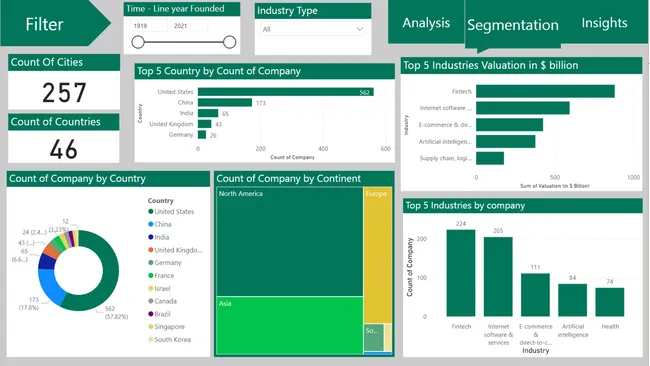Select the Internet software valuation bar
Image resolution: width=650 pixels, height=366 pixels.
(522, 108)
